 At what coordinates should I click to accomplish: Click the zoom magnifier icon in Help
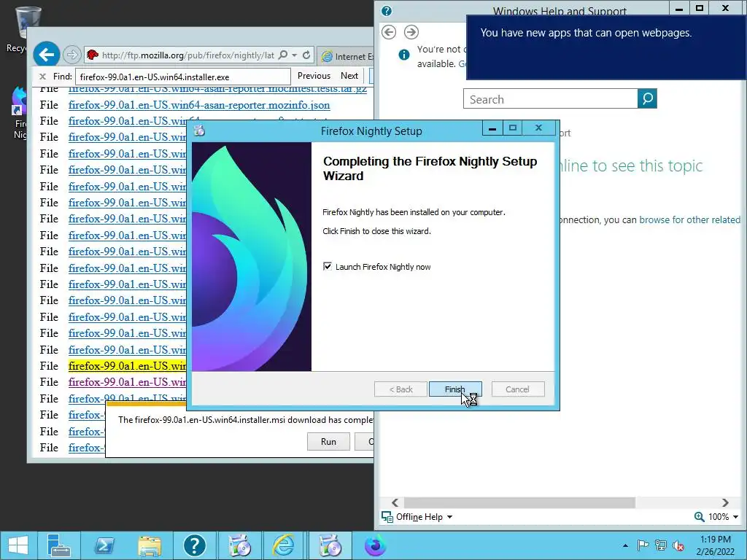coord(700,517)
